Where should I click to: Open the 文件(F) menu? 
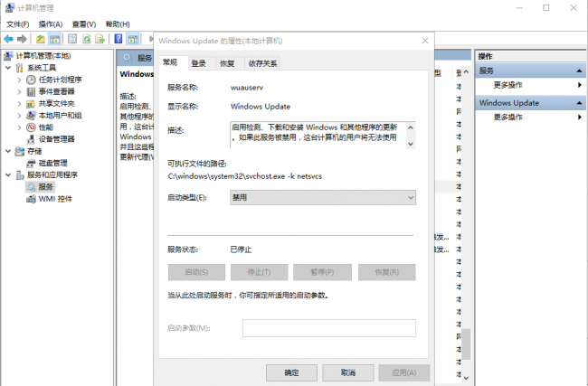pyautogui.click(x=17, y=24)
